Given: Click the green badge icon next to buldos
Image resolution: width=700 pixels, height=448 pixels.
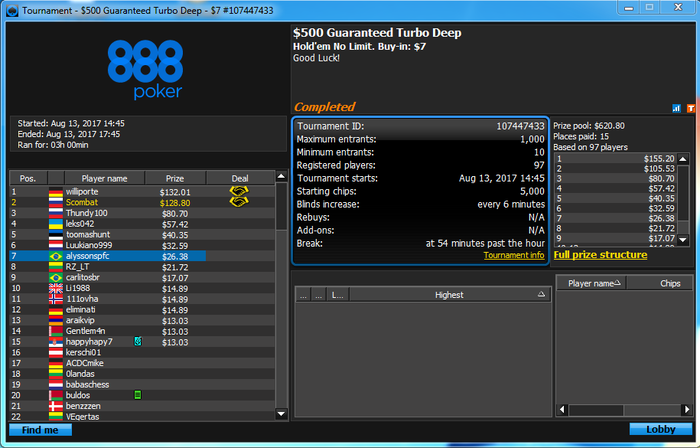Looking at the screenshot, I should point(138,395).
